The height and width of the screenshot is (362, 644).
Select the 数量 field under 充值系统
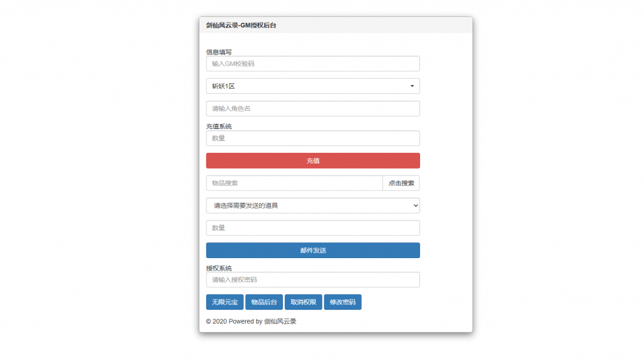[313, 138]
